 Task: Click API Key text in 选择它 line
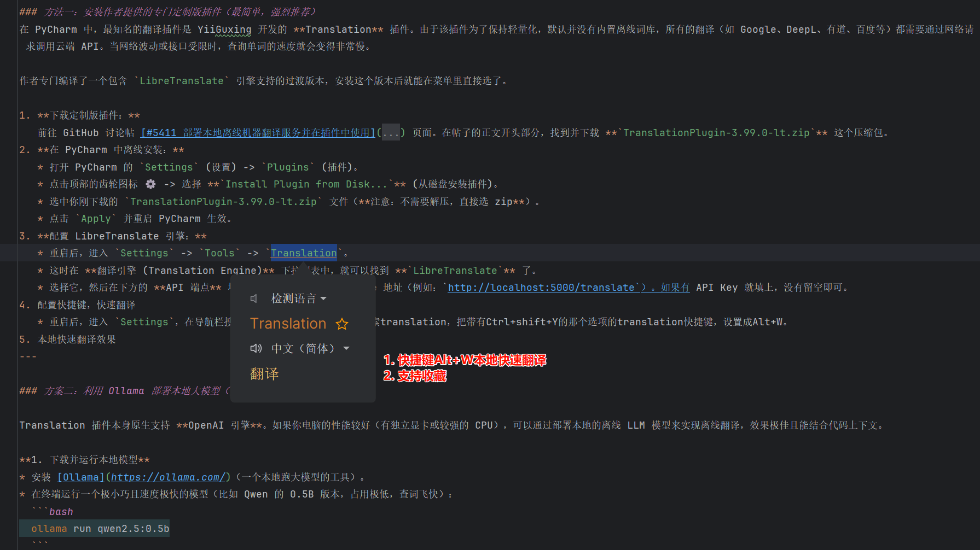tap(717, 288)
